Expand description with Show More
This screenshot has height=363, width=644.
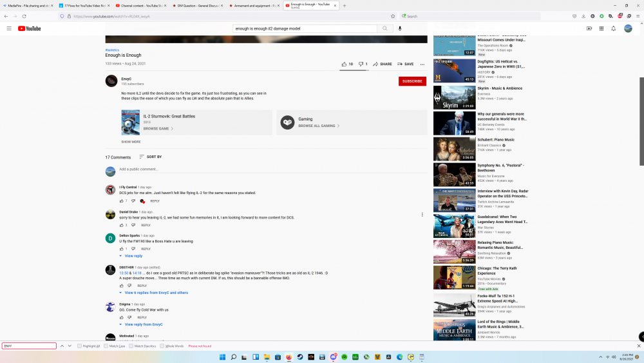click(x=131, y=142)
